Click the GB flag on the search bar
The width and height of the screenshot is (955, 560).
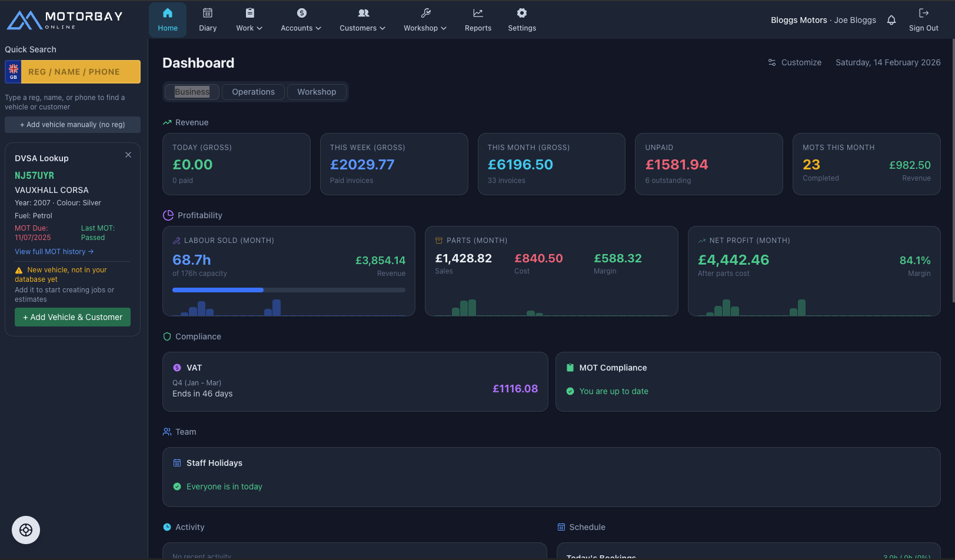coord(13,71)
